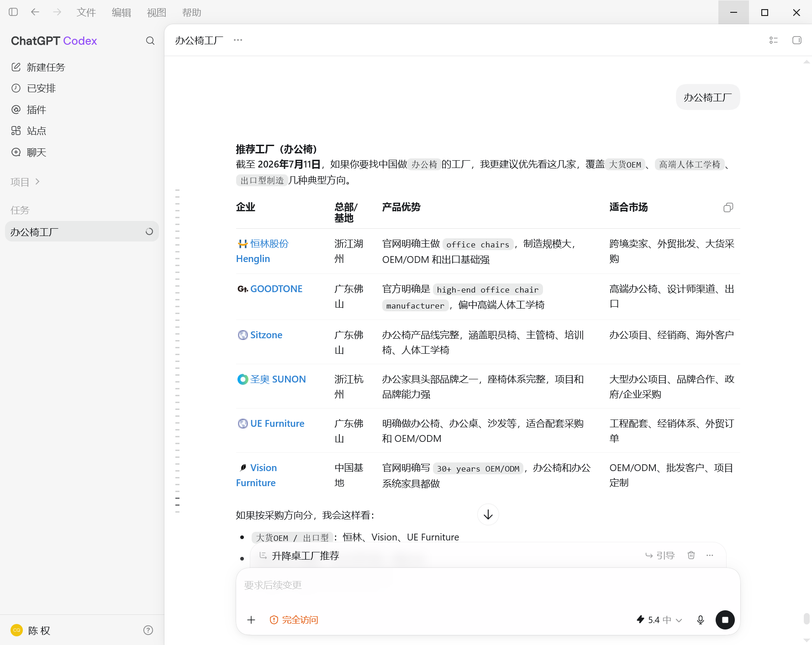
Task: Click the three-dot menu beside the title
Action: 238,40
